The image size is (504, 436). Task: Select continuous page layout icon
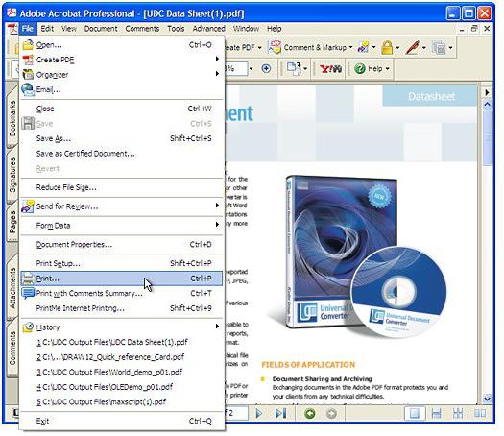pyautogui.click(x=436, y=413)
